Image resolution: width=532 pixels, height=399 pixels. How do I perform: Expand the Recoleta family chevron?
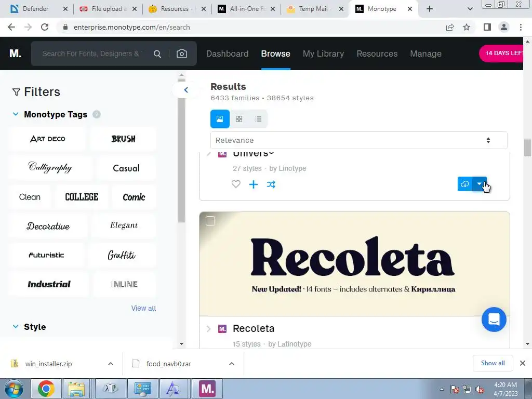(x=209, y=329)
